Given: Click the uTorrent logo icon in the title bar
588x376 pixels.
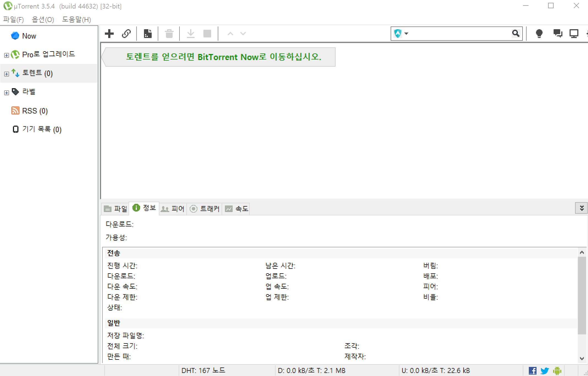Looking at the screenshot, I should click(8, 6).
